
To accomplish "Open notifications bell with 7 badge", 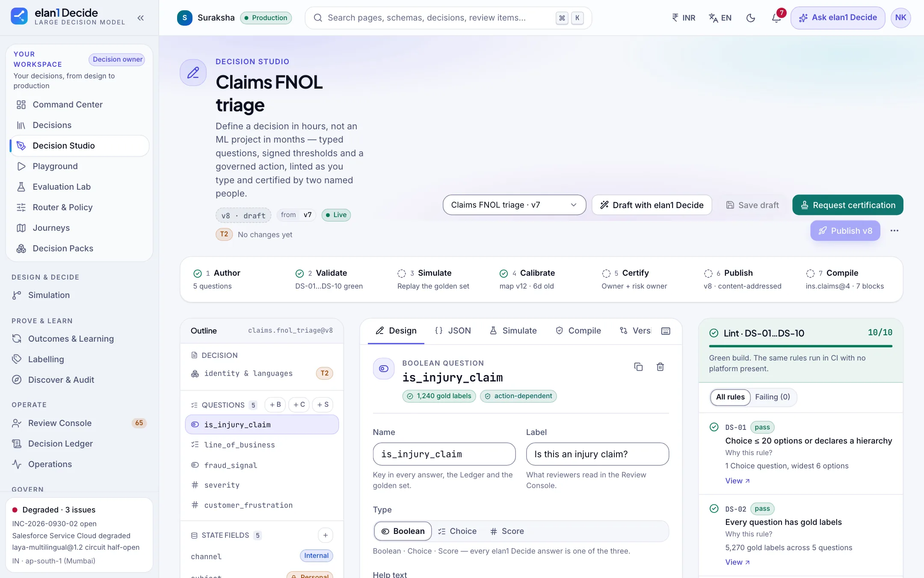I will point(776,18).
